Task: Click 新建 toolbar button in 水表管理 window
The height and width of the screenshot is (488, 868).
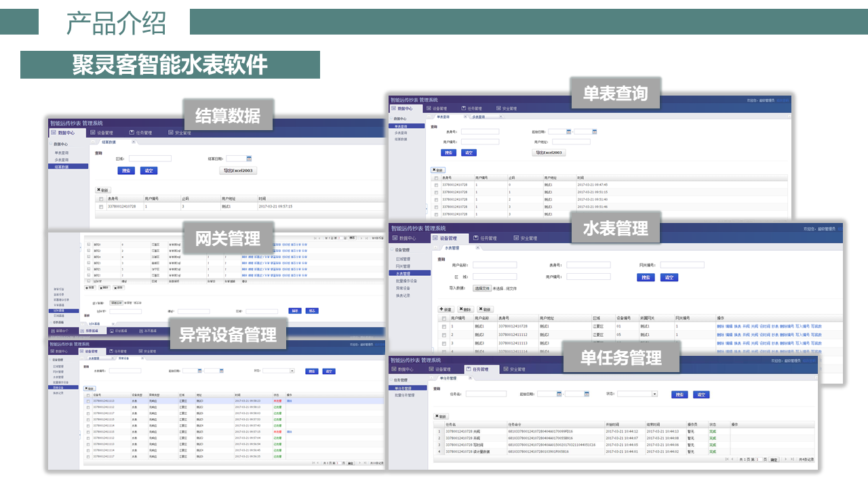Action: [x=446, y=309]
